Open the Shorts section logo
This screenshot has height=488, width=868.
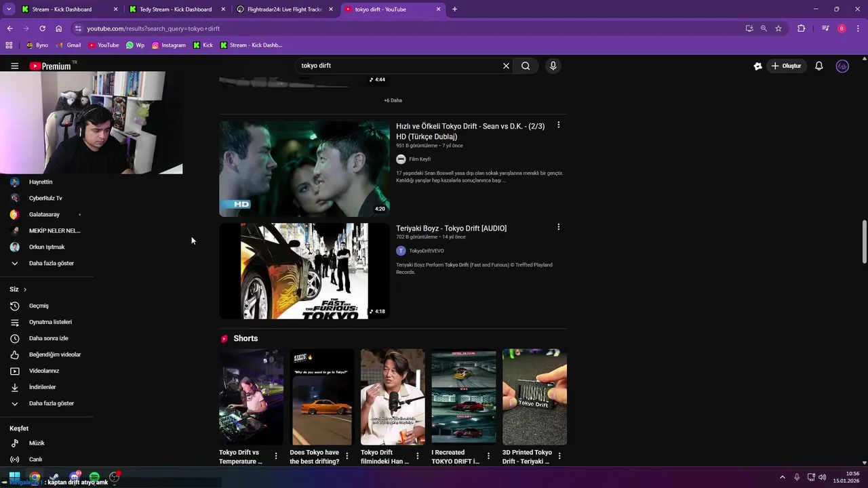coord(224,338)
